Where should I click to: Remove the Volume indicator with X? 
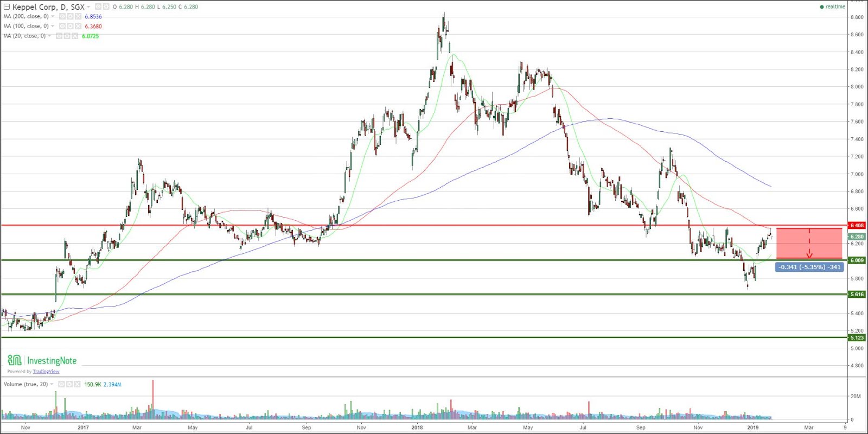pyautogui.click(x=77, y=384)
